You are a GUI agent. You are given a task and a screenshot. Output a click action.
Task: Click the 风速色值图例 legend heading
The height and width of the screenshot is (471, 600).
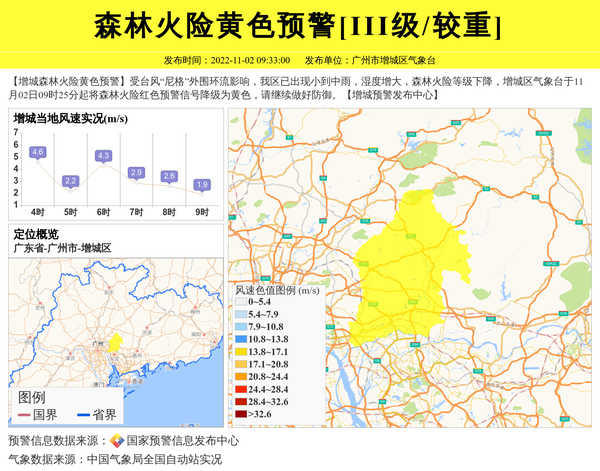[x=276, y=290]
